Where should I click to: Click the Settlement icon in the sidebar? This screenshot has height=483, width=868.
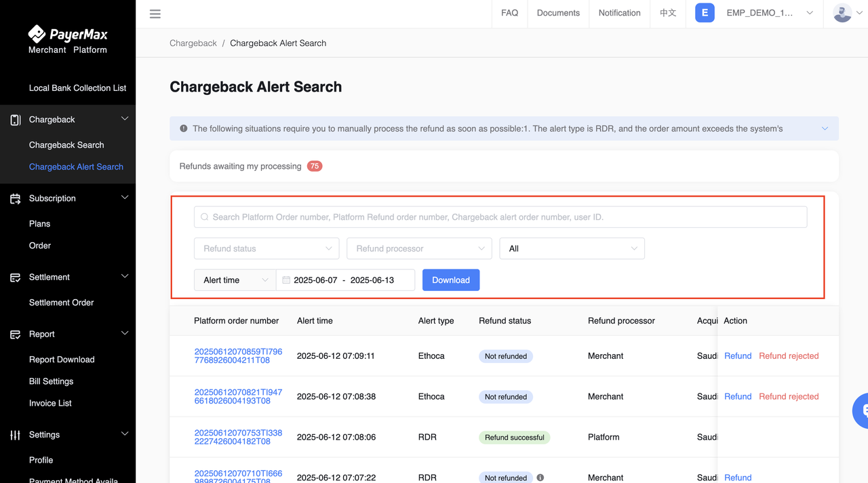pos(15,277)
